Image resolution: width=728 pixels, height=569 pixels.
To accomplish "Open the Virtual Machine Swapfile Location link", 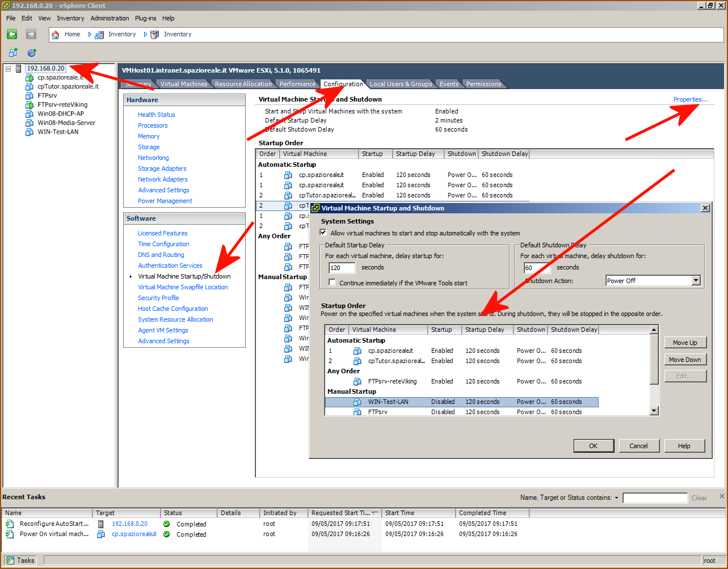I will pyautogui.click(x=183, y=287).
